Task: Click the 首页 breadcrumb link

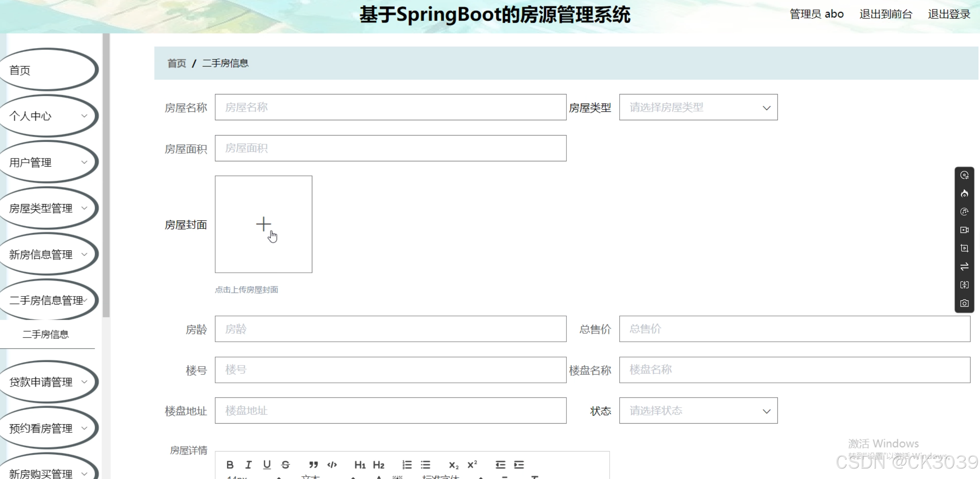Action: 177,63
